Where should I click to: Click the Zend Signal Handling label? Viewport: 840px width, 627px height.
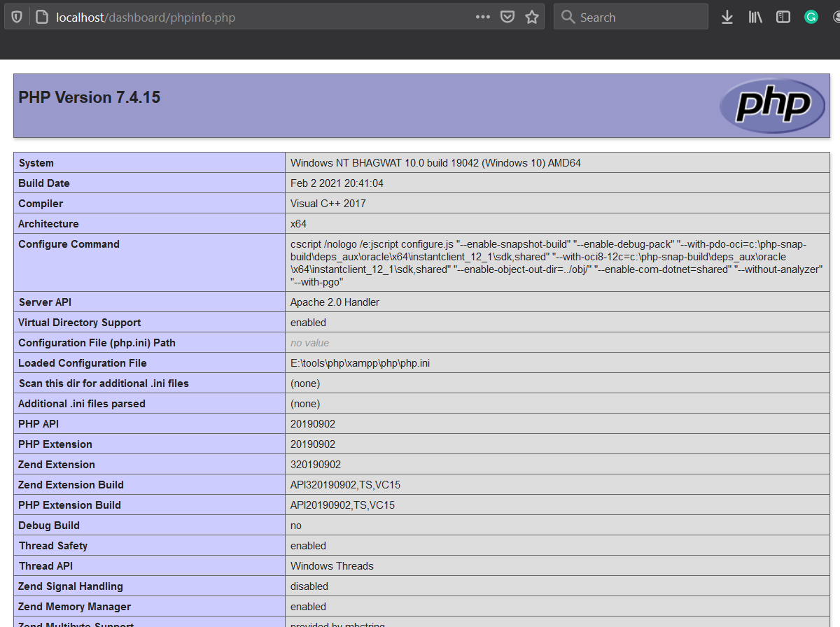pos(71,586)
